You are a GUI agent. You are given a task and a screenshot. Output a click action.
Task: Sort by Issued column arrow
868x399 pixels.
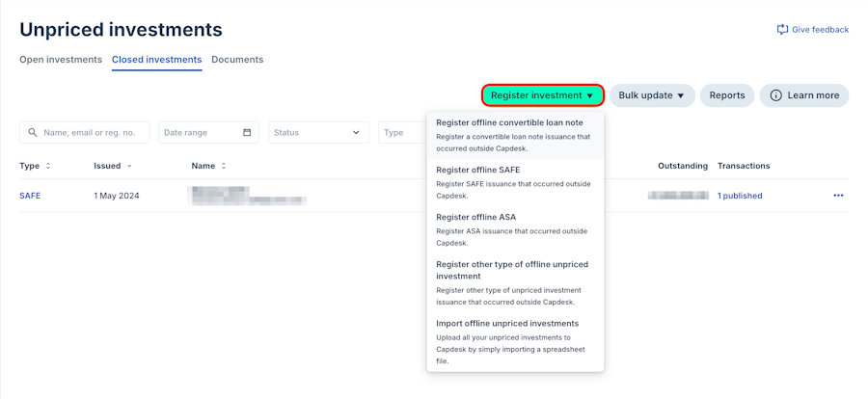coord(130,166)
